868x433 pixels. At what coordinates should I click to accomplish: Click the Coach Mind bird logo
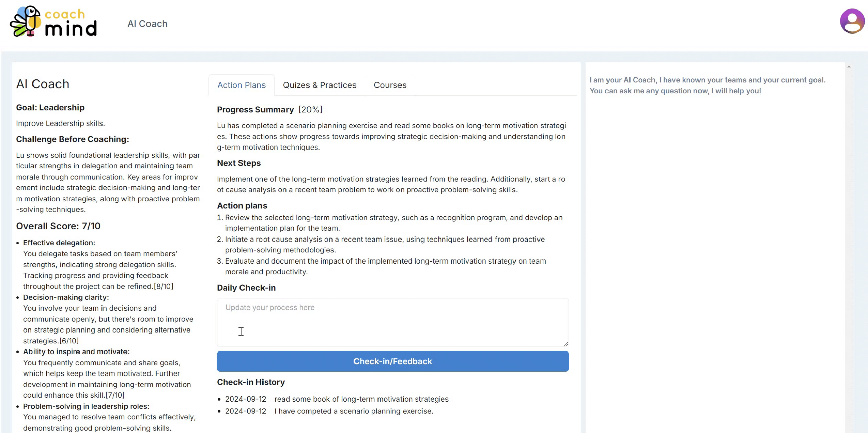point(54,21)
